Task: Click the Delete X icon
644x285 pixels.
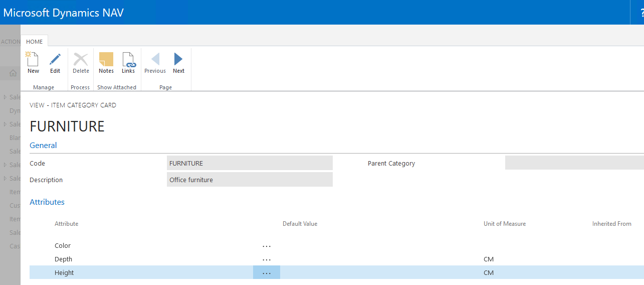Action: 81,60
